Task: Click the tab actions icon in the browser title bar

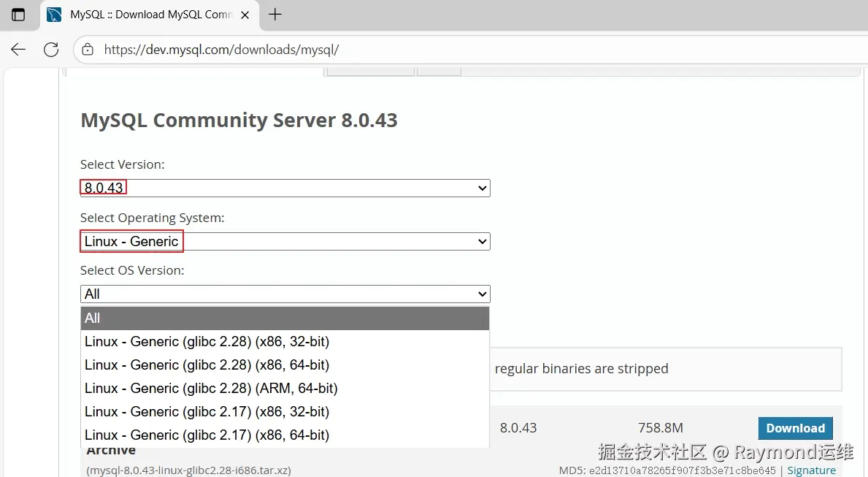Action: point(18,15)
